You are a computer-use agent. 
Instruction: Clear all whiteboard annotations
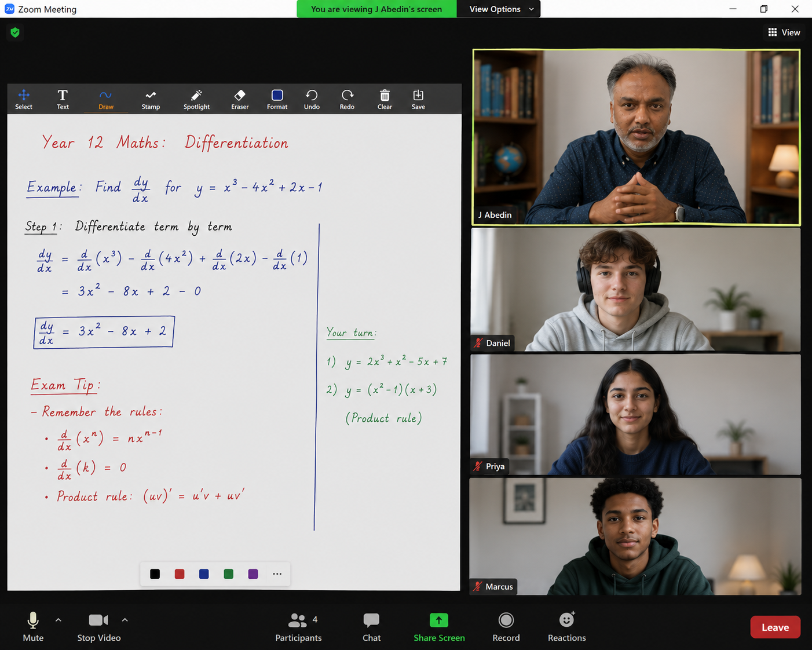[x=385, y=99]
